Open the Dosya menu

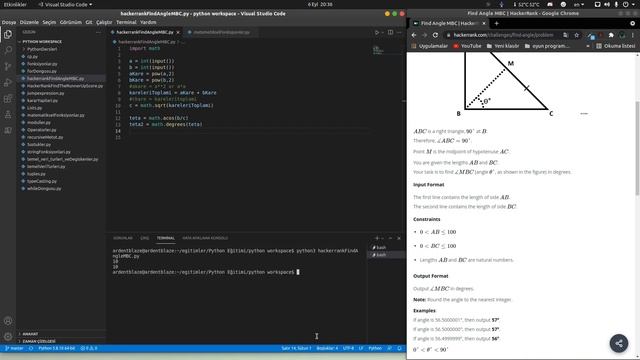(9, 22)
